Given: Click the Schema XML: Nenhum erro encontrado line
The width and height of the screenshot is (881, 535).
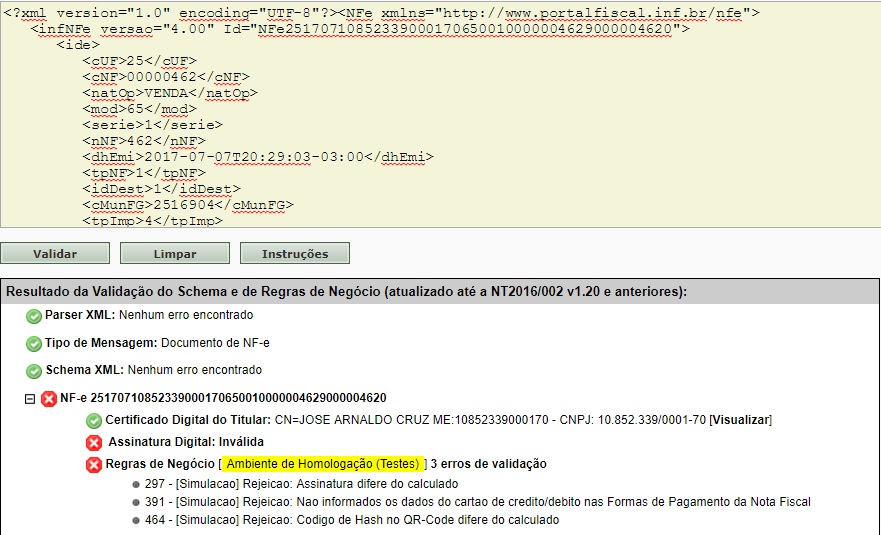Looking at the screenshot, I should click(153, 370).
